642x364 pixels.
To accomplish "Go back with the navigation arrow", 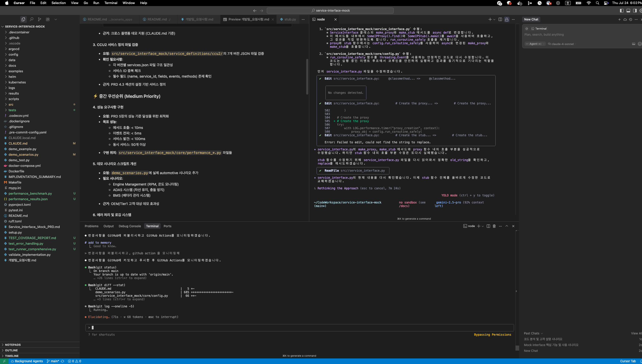I will (255, 11).
